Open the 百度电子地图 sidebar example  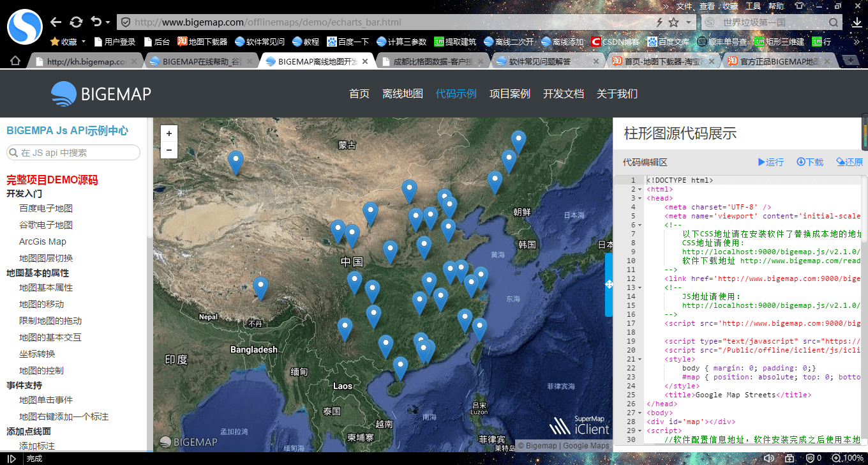(x=46, y=208)
